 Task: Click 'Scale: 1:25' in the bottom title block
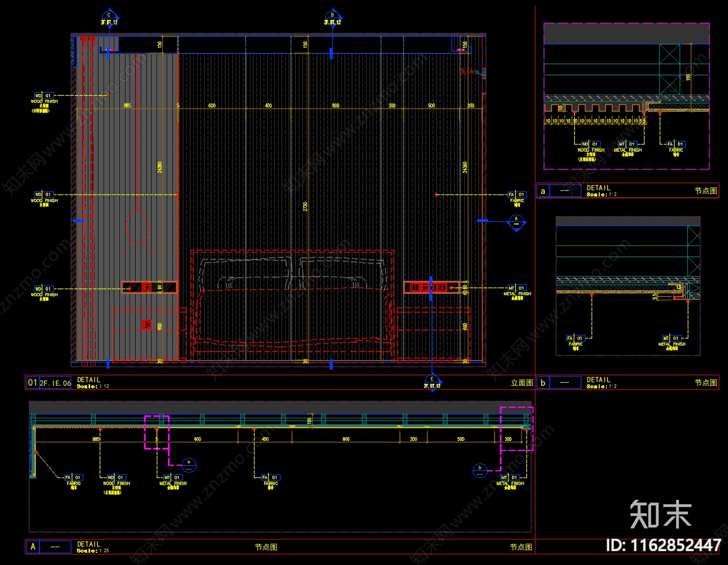point(93,551)
